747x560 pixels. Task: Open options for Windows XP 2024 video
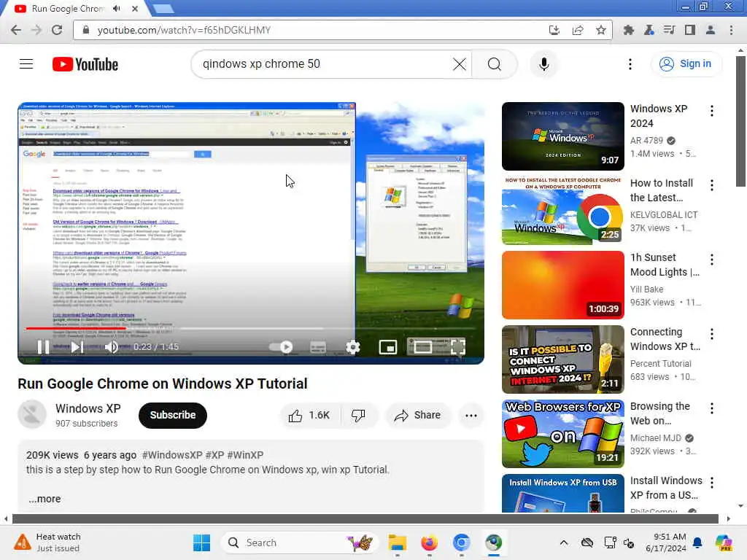pyautogui.click(x=712, y=111)
